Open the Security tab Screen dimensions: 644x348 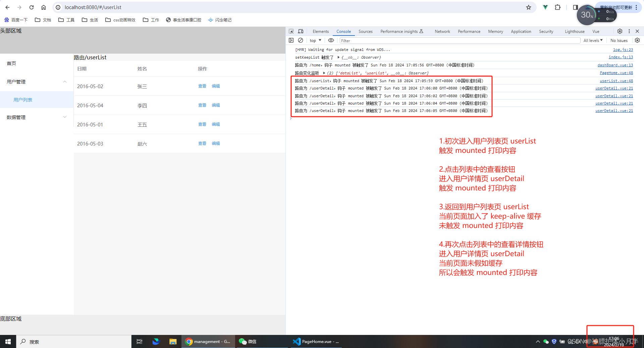pos(546,32)
